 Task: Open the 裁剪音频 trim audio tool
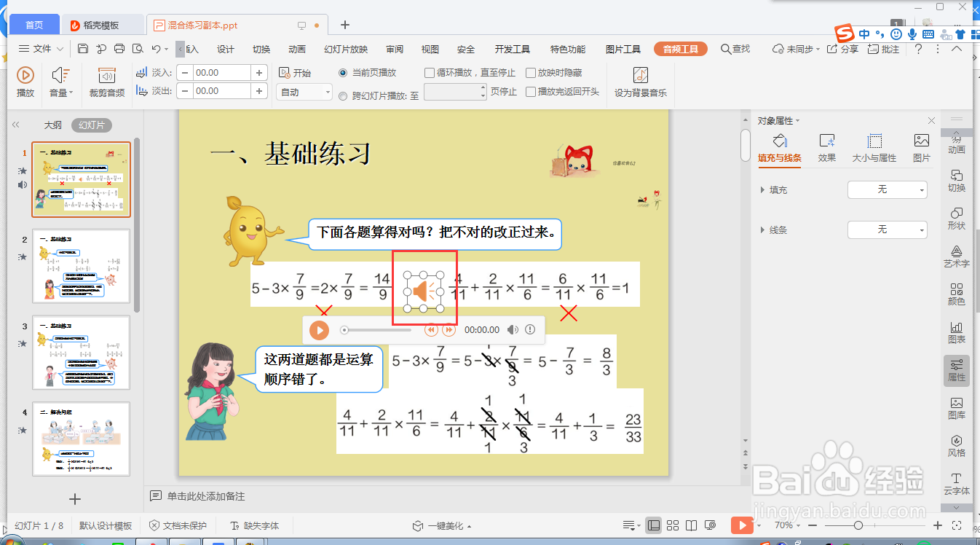(108, 79)
